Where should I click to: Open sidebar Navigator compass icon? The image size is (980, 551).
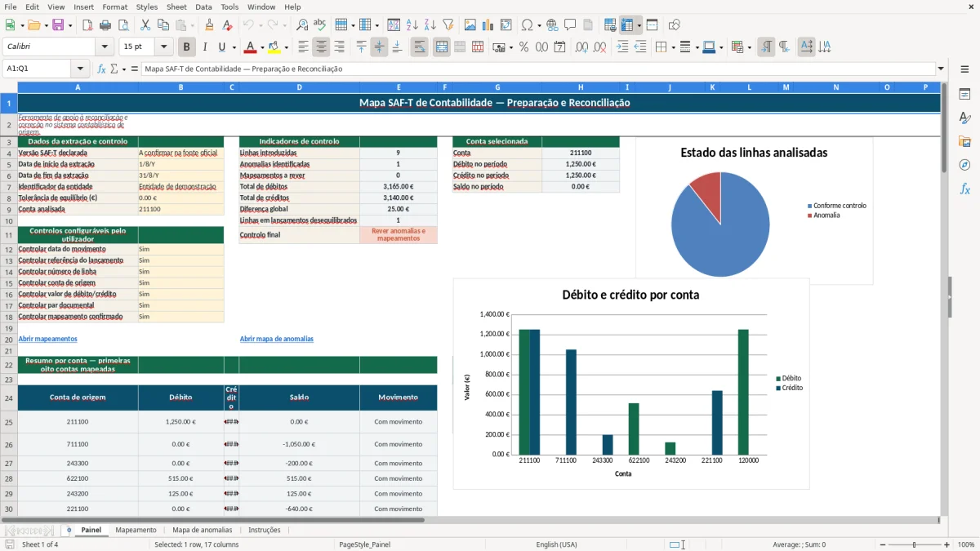[964, 165]
